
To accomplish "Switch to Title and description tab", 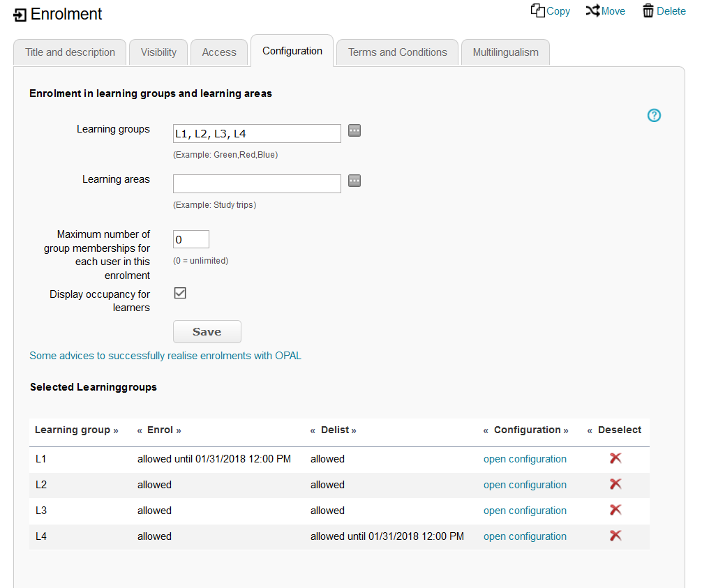I will 70,52.
